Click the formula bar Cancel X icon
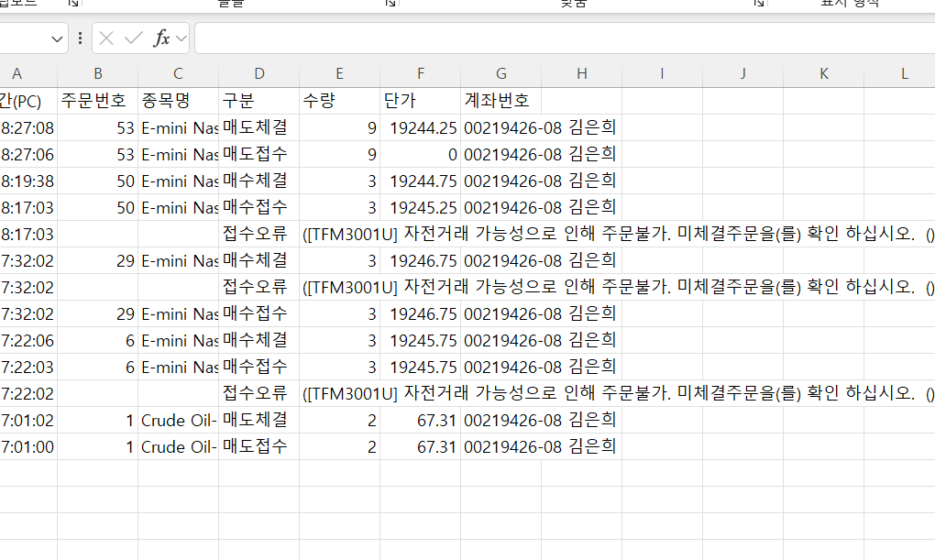Screen dimensions: 935x560 106,38
